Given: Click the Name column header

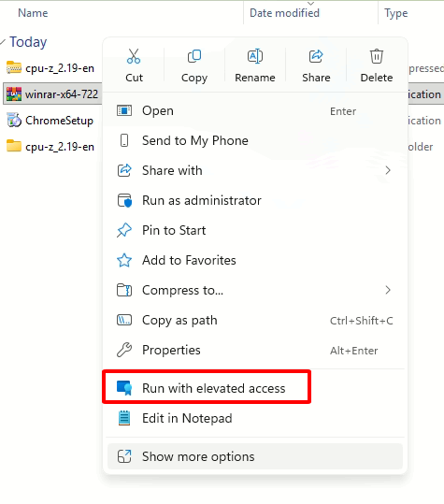Looking at the screenshot, I should tap(33, 13).
